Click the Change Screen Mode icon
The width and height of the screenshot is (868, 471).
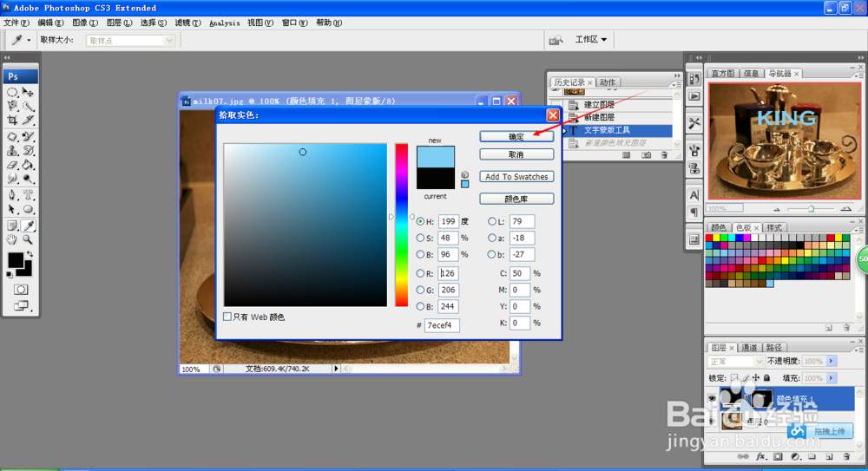pyautogui.click(x=21, y=305)
